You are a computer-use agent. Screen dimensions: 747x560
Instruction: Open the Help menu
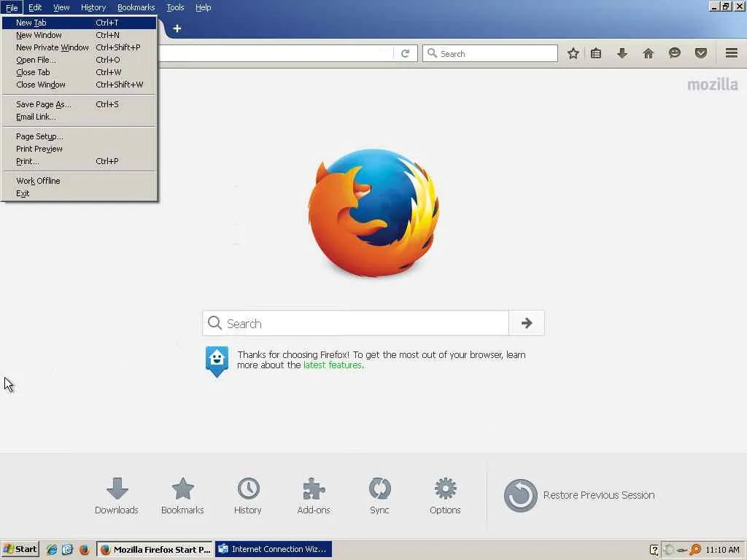coord(203,7)
